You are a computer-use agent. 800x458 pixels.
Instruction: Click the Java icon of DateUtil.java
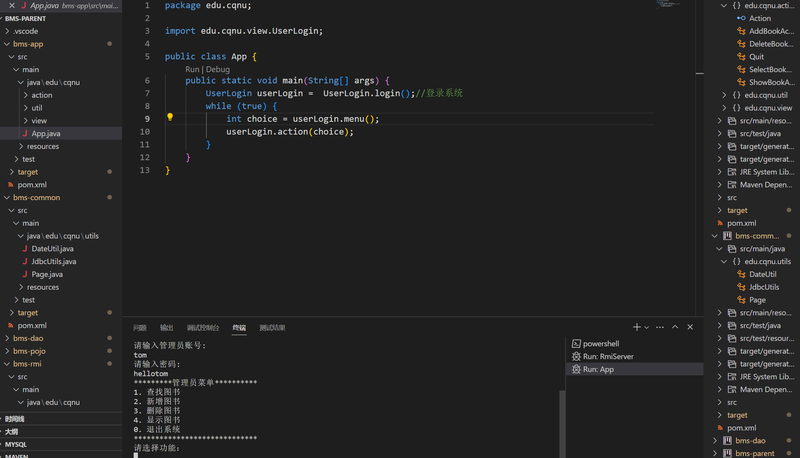tap(24, 248)
